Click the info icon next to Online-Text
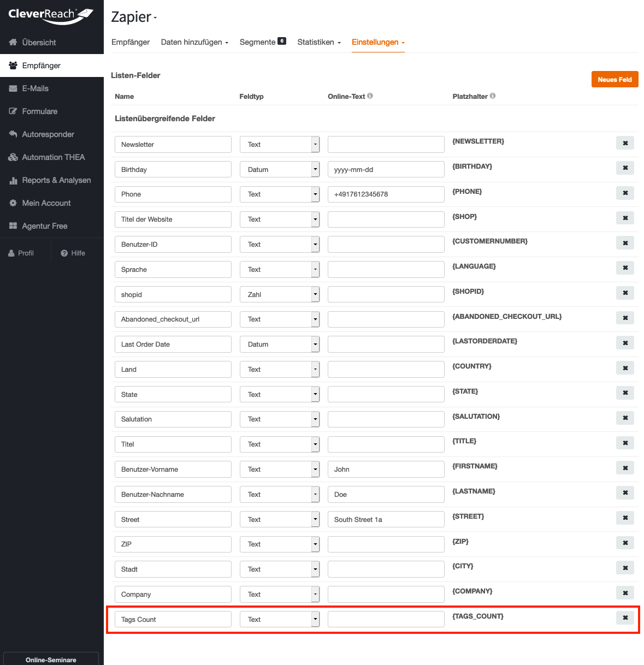This screenshot has height=665, width=644. 370,96
